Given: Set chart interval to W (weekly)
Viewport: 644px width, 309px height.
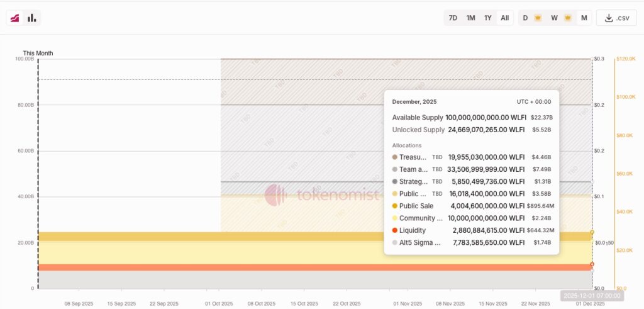Looking at the screenshot, I should click(554, 18).
